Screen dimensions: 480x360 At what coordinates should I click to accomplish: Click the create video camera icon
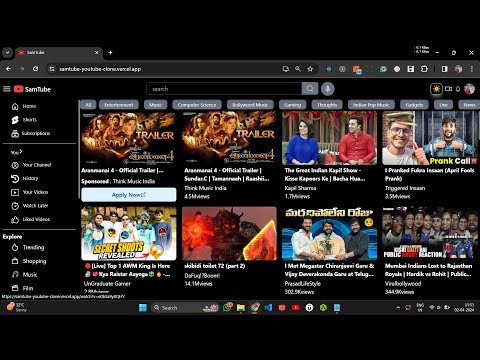pos(449,89)
